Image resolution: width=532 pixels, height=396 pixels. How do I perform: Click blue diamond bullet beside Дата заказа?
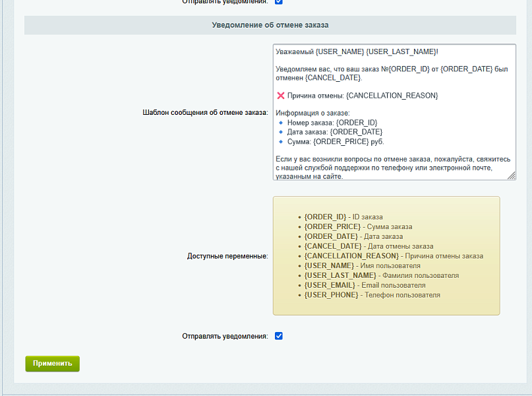tap(281, 132)
